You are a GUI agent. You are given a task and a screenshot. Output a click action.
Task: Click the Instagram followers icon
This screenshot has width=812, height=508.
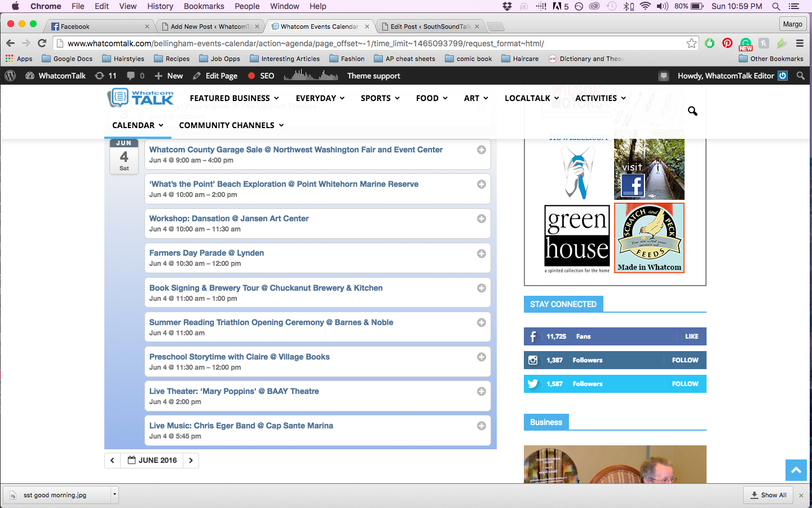(x=533, y=360)
